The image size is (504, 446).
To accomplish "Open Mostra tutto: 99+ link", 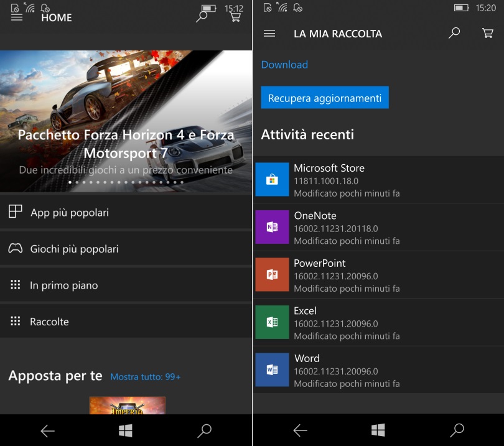I will 146,376.
